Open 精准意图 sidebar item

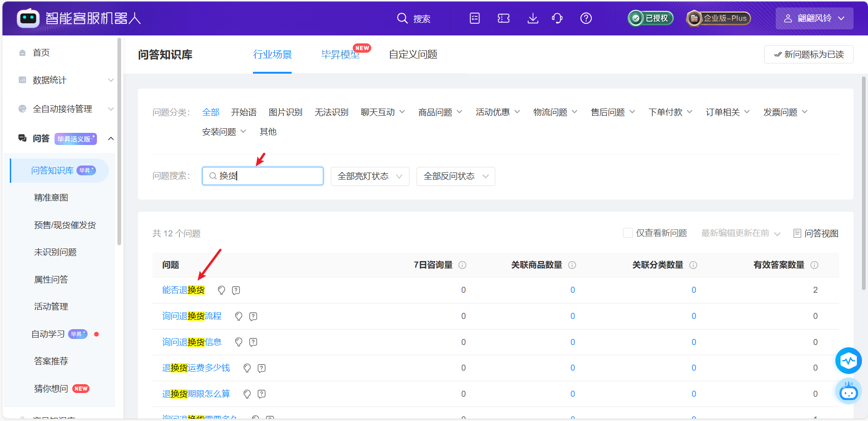point(51,198)
